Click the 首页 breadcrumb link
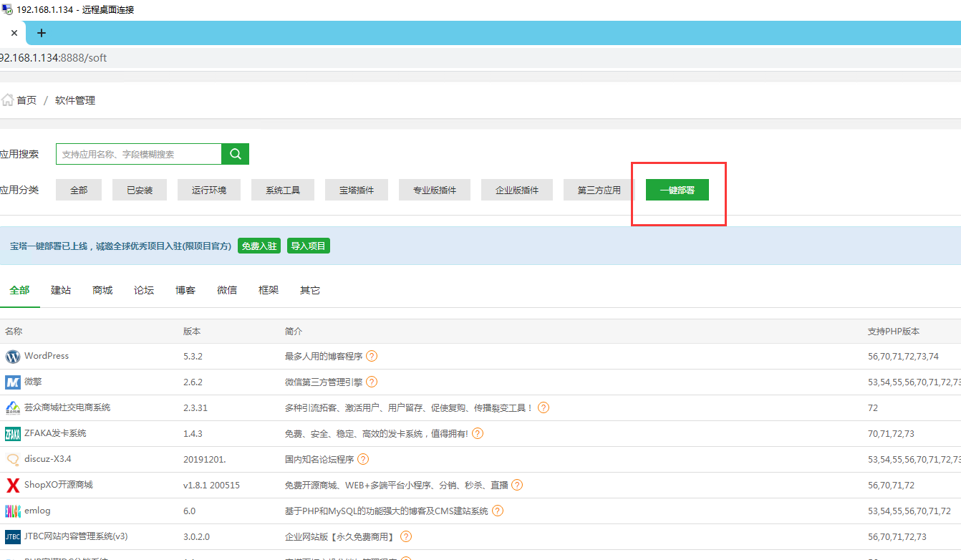Viewport: 961px width, 560px height. coord(26,100)
